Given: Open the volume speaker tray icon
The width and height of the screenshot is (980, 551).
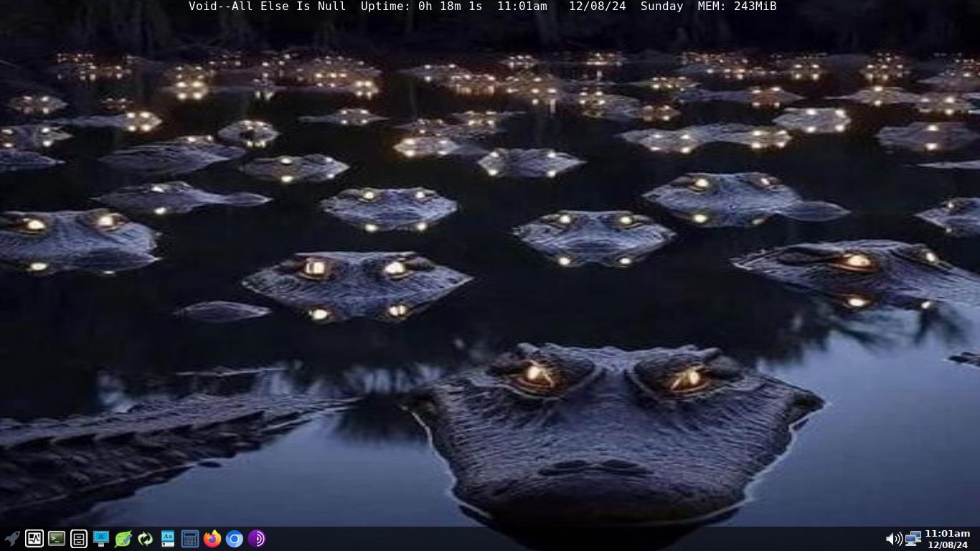Looking at the screenshot, I should tap(894, 538).
